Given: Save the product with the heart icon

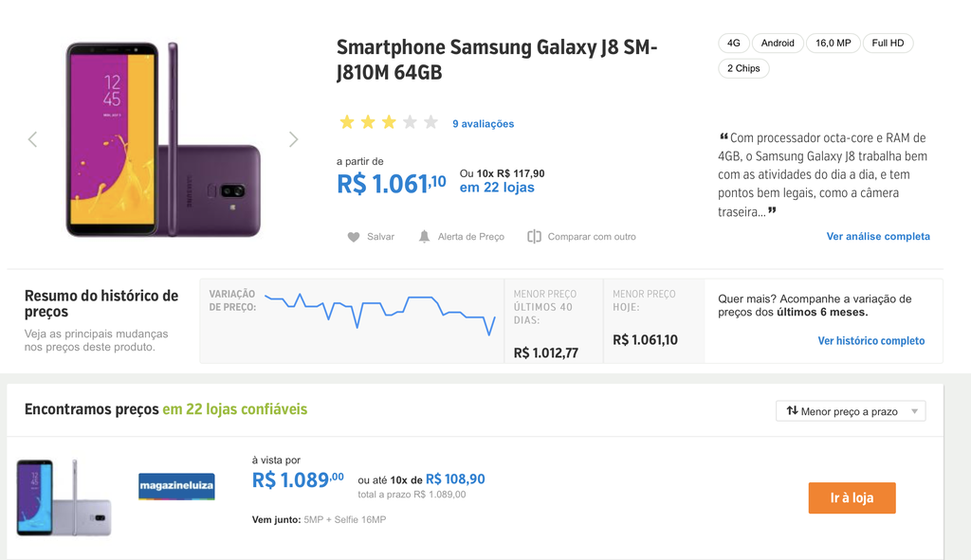Looking at the screenshot, I should pos(354,237).
